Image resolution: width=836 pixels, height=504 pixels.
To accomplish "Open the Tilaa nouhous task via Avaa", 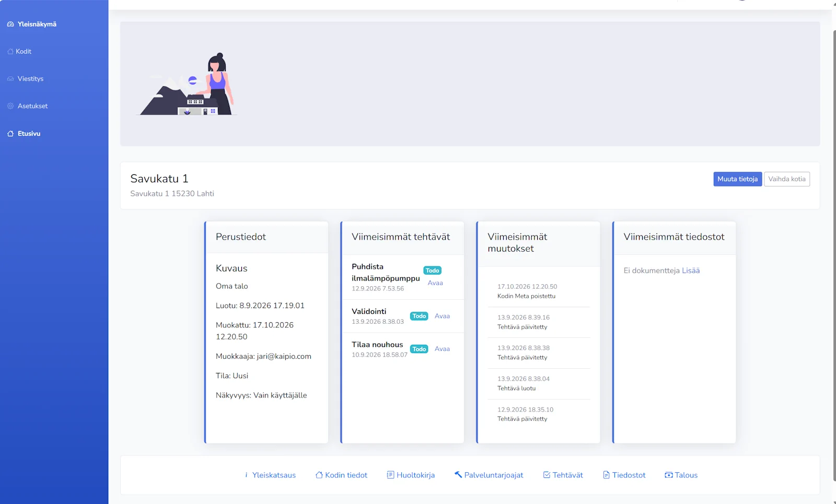I will [x=442, y=349].
